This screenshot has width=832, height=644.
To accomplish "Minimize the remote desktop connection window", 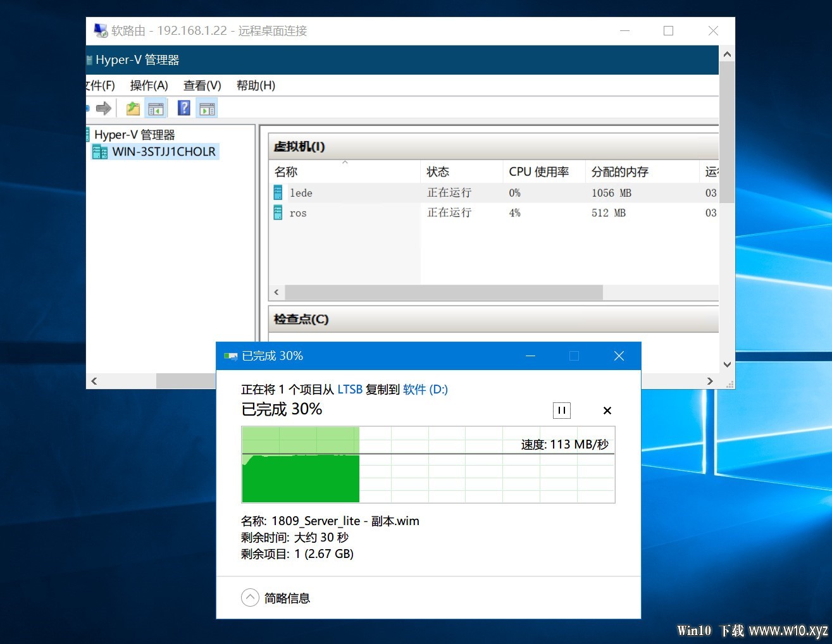I will pyautogui.click(x=625, y=30).
